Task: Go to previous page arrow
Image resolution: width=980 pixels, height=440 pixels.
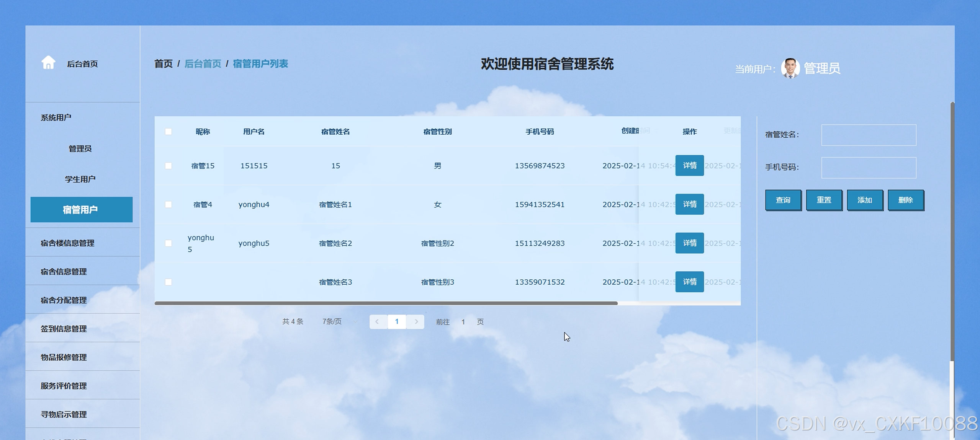Action: click(377, 322)
